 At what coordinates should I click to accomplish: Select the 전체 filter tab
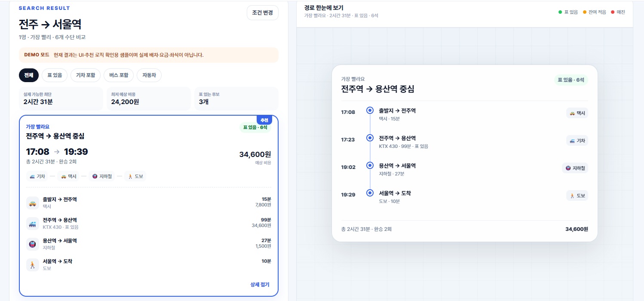(29, 75)
